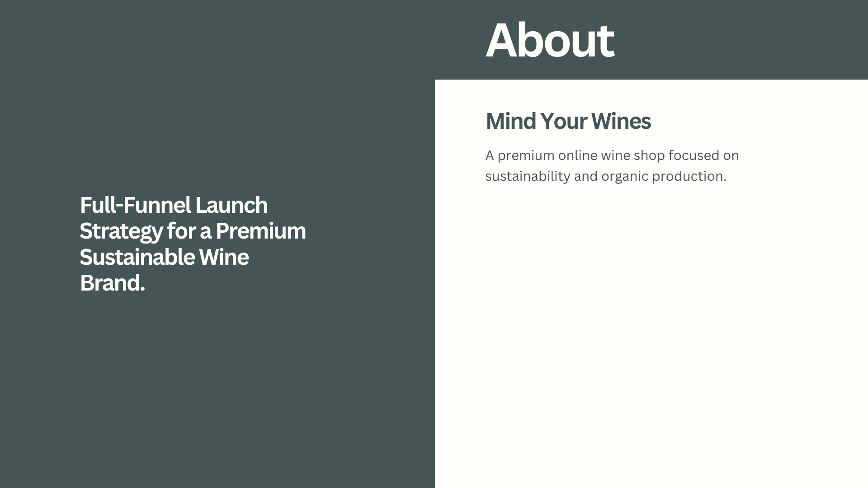868x488 pixels.
Task: Click the word "Premium" in left heading
Action: coord(260,231)
